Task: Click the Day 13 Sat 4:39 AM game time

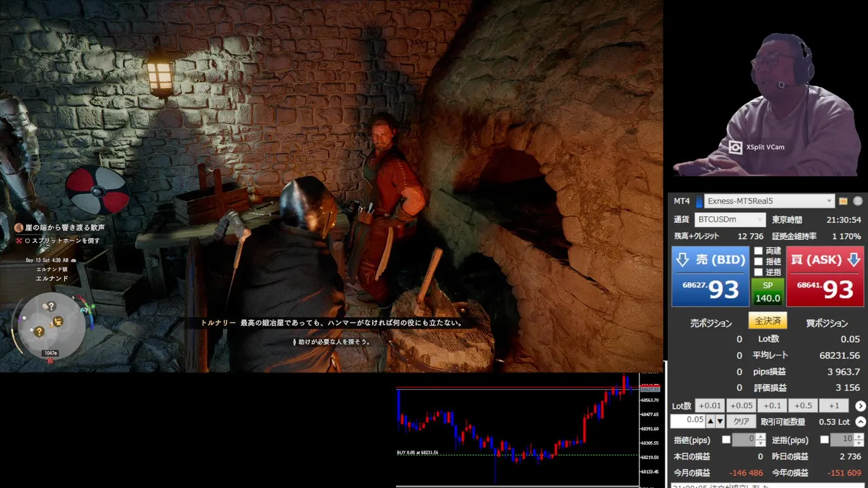Action: (x=47, y=260)
